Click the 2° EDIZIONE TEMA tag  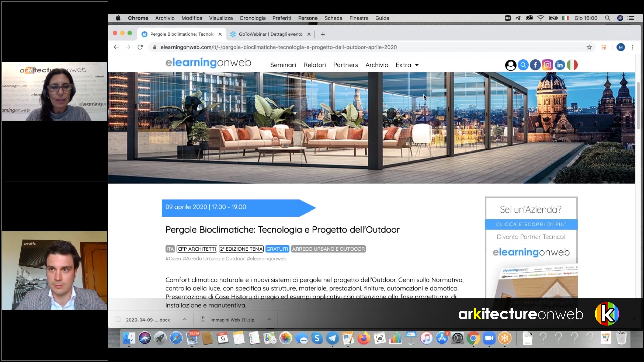pos(241,249)
